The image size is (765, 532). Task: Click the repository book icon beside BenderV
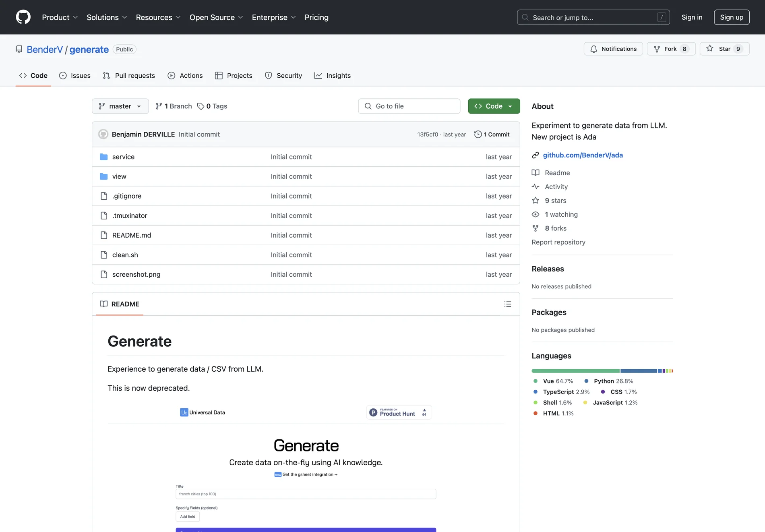19,49
